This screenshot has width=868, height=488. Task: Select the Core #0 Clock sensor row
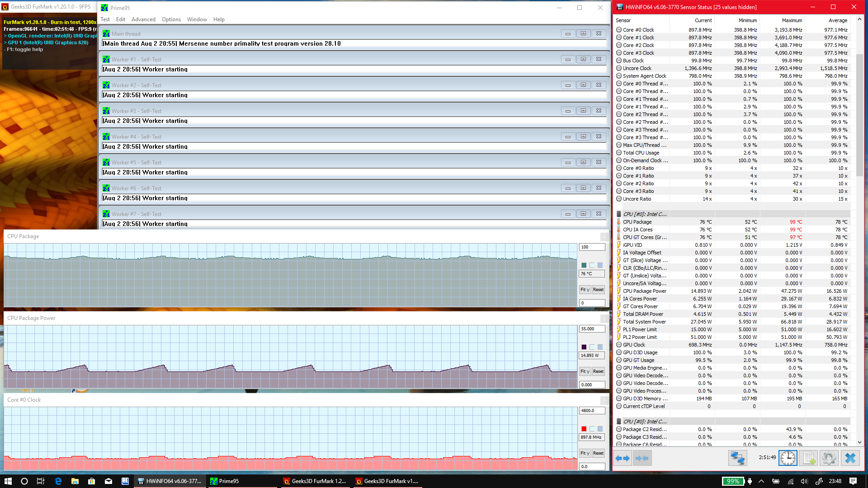(x=732, y=30)
